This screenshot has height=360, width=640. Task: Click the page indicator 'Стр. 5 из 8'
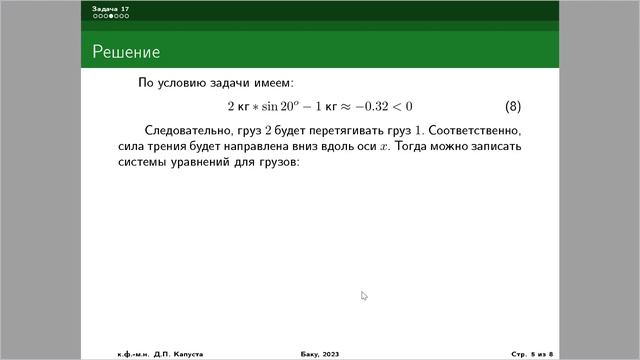coord(532,354)
